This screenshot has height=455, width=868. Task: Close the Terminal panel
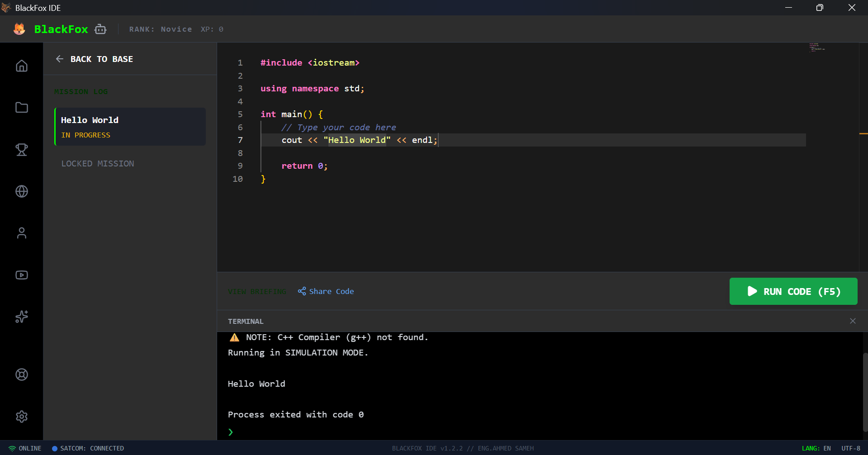coord(853,321)
